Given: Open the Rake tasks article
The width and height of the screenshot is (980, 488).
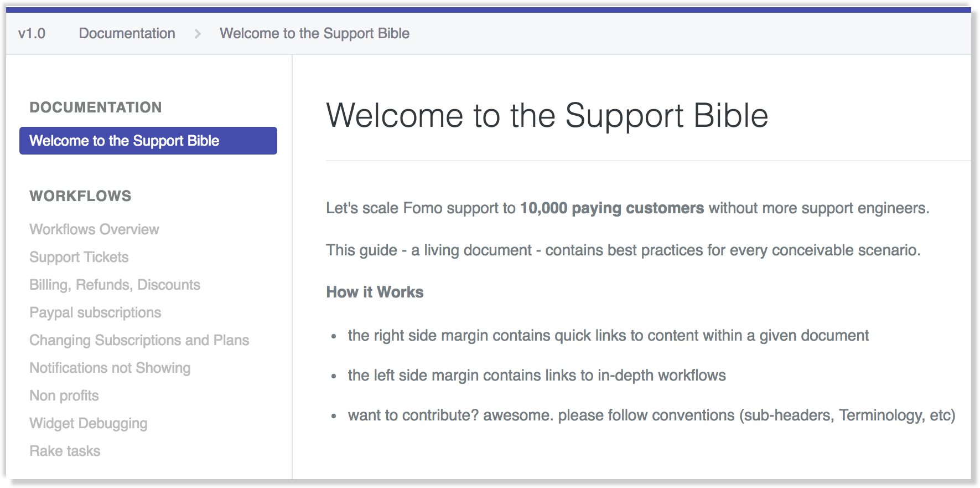Looking at the screenshot, I should click(64, 450).
